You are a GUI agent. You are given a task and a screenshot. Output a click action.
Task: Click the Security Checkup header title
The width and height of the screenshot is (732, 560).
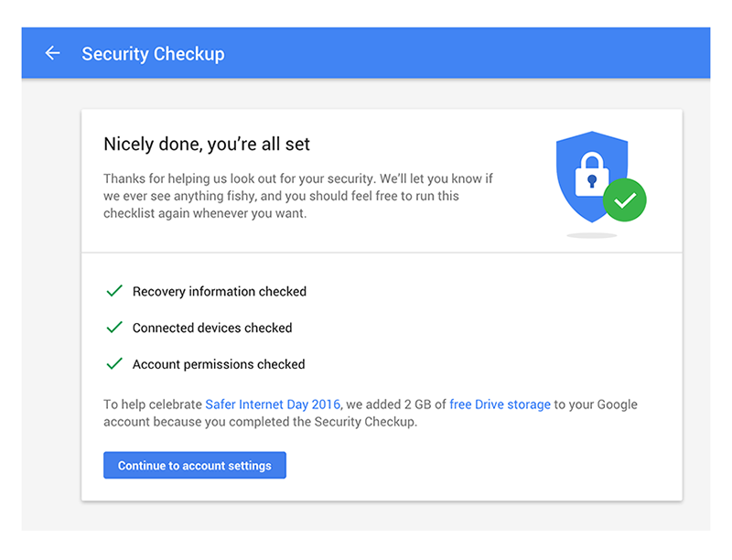pos(153,54)
